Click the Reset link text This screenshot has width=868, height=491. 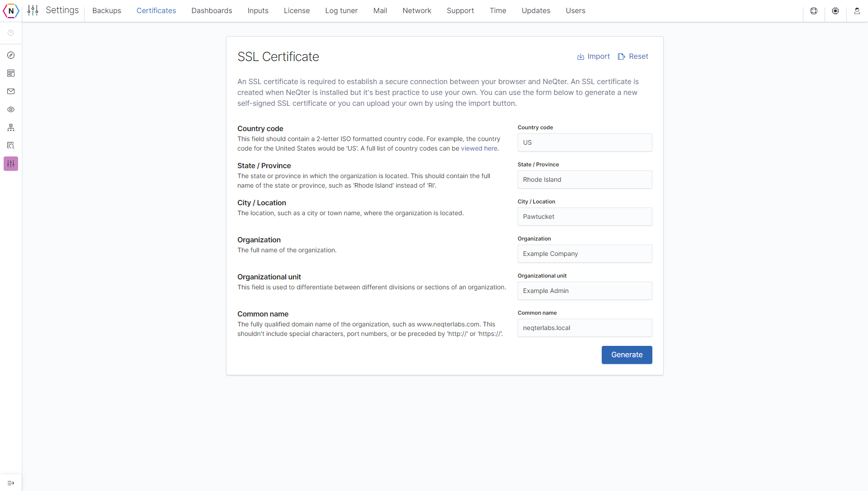[638, 56]
